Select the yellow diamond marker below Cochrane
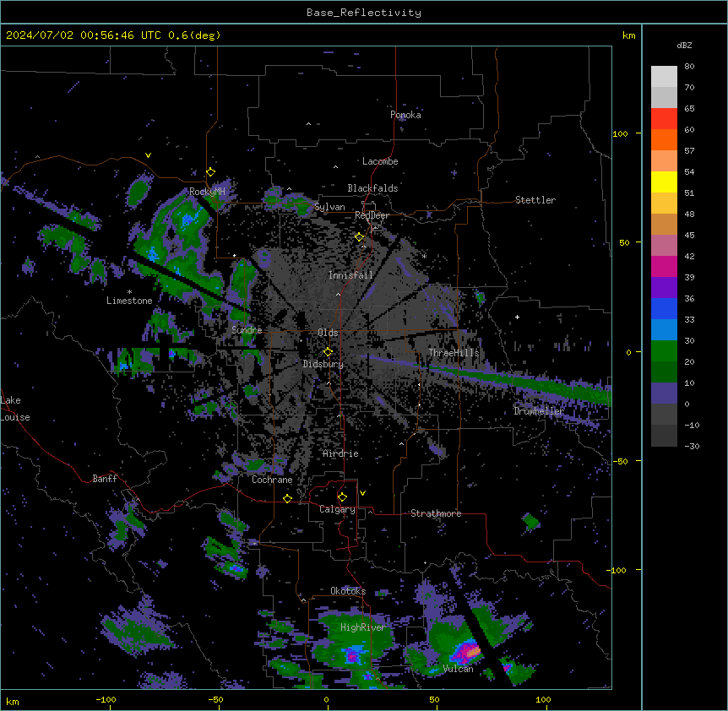The height and width of the screenshot is (711, 728). 287,498
